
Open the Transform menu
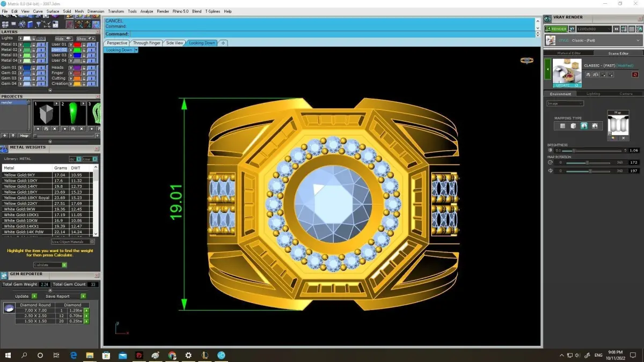tap(116, 11)
